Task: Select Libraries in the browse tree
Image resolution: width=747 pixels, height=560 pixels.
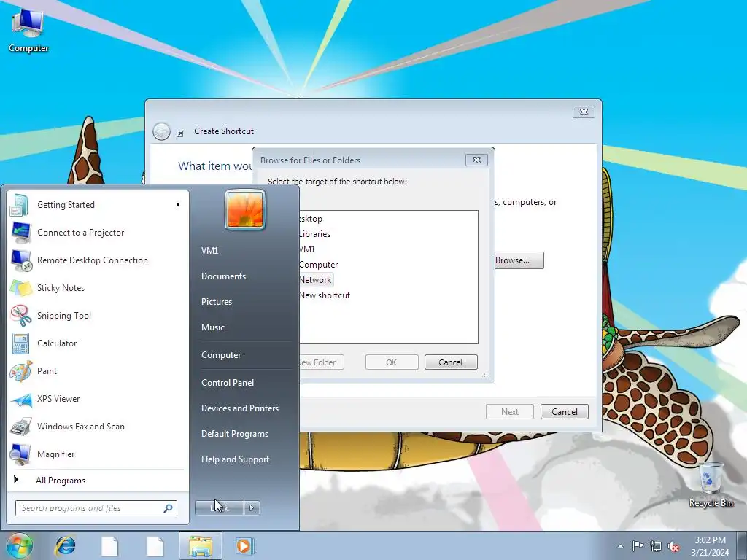Action: click(314, 234)
